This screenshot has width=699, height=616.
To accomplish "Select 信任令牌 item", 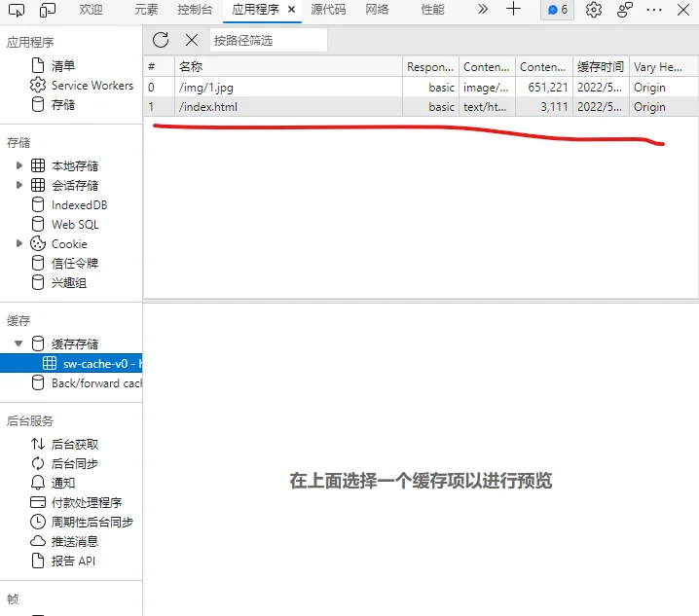I will click(74, 263).
